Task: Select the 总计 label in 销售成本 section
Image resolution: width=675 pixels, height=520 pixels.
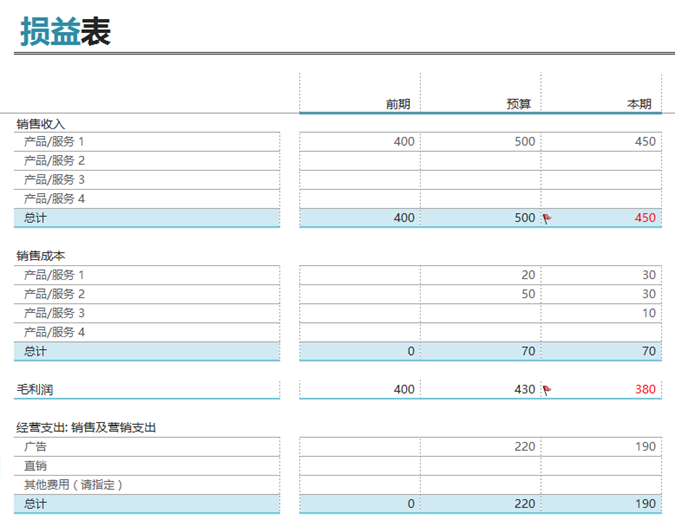Action: click(35, 351)
